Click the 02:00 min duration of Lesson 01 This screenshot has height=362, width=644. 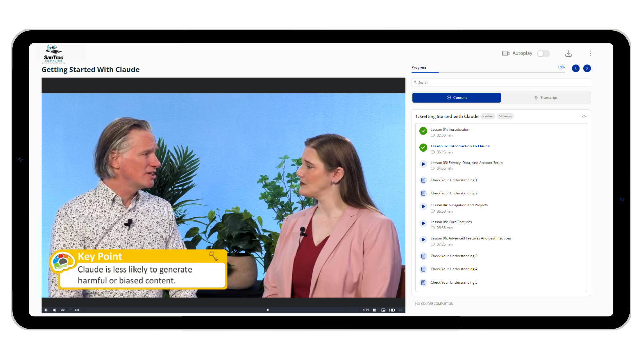(x=445, y=135)
